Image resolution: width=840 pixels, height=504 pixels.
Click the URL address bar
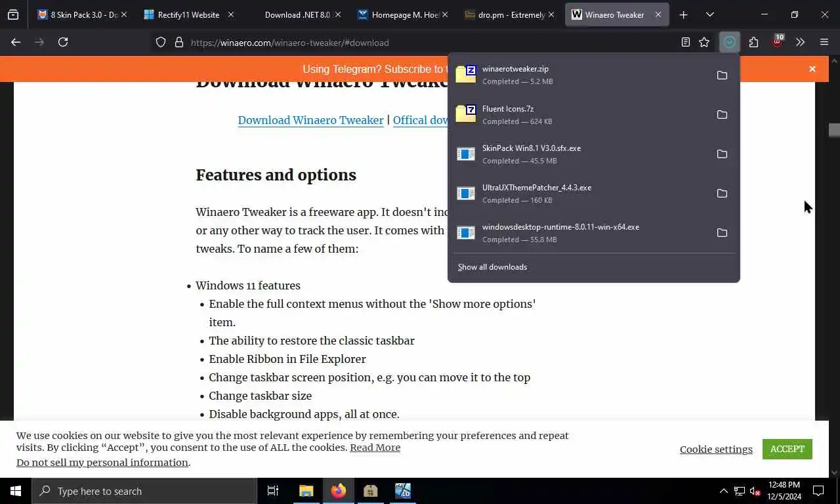(433, 43)
